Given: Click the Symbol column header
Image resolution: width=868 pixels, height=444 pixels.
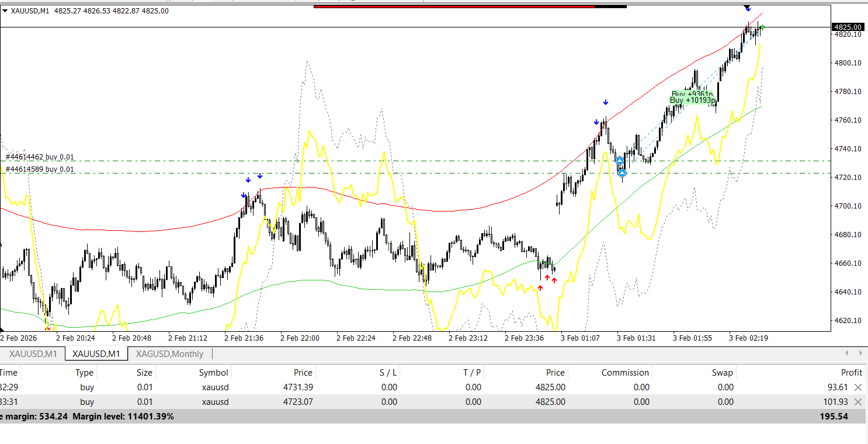Looking at the screenshot, I should [x=213, y=372].
